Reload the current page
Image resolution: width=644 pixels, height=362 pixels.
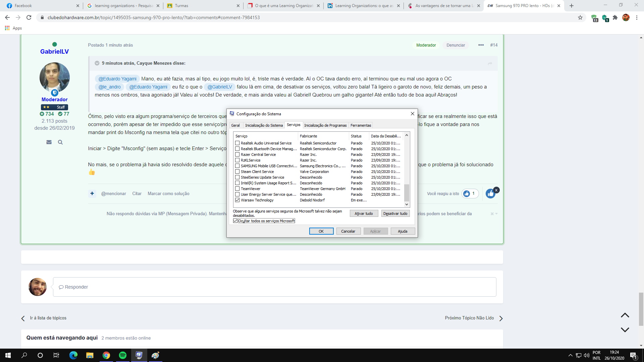tap(29, 17)
